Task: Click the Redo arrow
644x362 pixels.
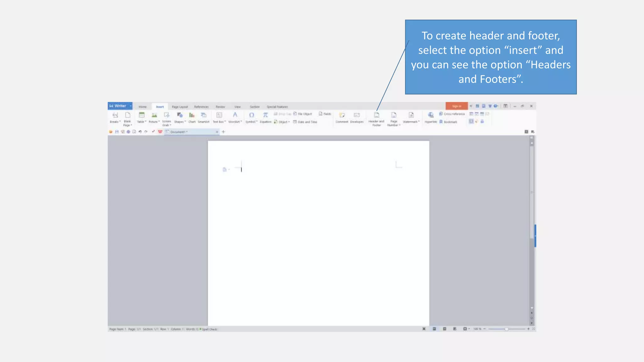Action: (x=146, y=132)
